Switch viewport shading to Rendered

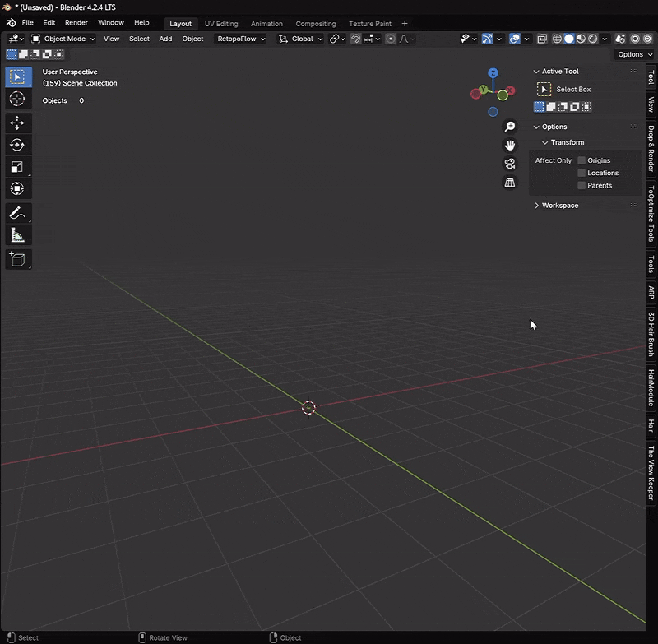[592, 39]
